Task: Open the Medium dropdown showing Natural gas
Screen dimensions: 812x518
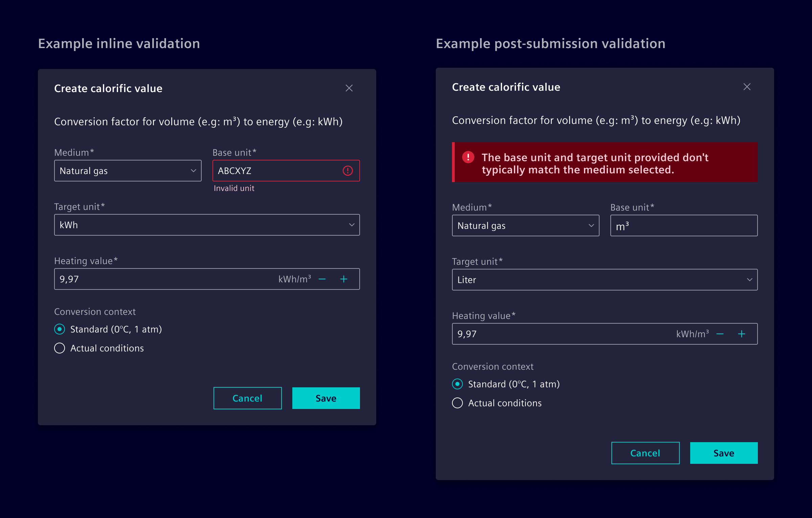Action: point(127,171)
